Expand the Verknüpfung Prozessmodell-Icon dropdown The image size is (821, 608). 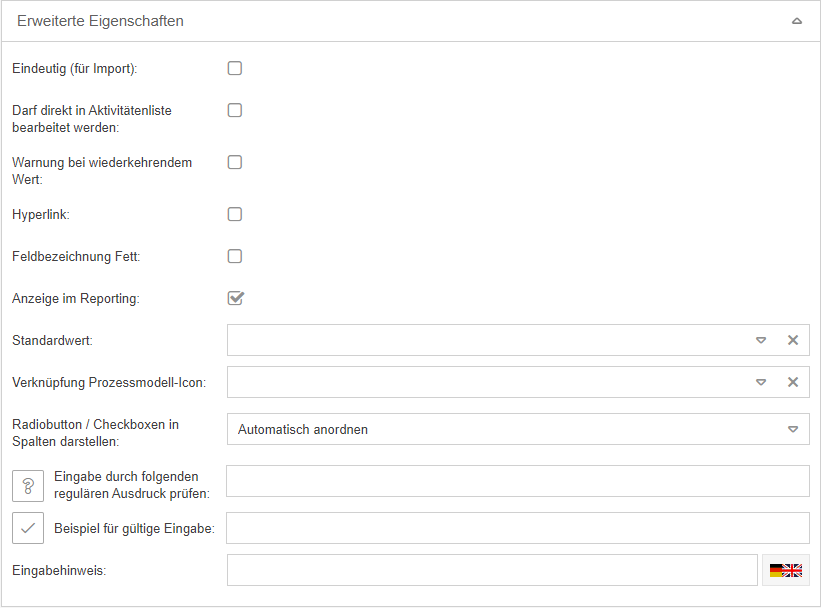click(761, 382)
